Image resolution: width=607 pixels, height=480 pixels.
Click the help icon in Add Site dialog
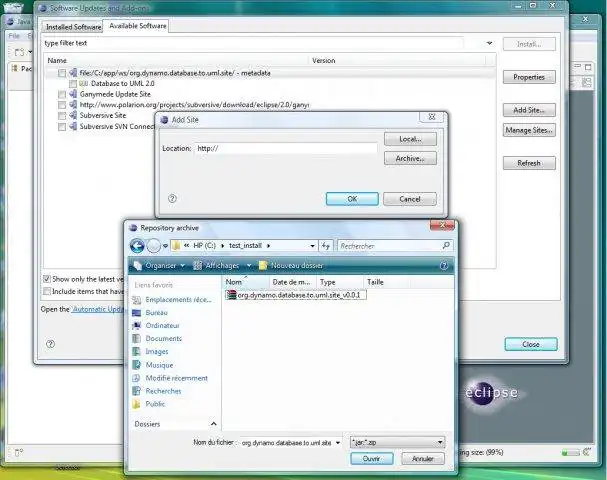(172, 199)
